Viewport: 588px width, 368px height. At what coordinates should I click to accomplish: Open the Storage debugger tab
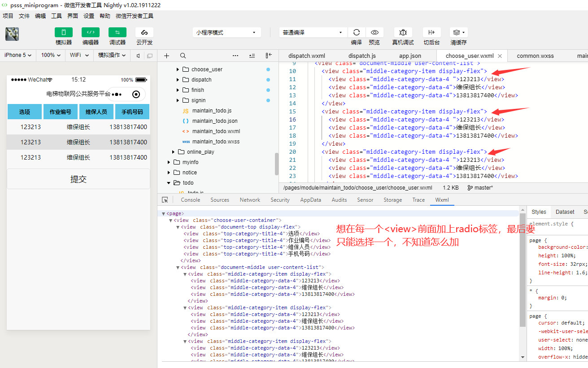click(393, 200)
